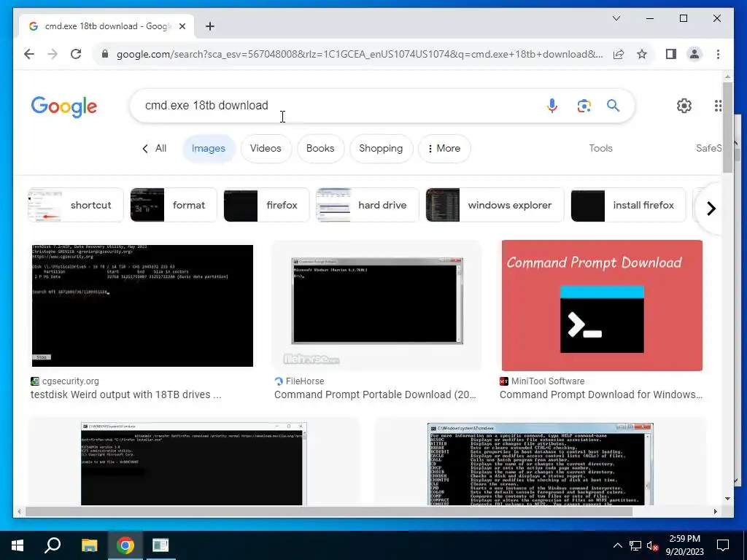The height and width of the screenshot is (560, 747).
Task: Close the 'cmd.exe 18tb download' tab
Action: [x=182, y=26]
